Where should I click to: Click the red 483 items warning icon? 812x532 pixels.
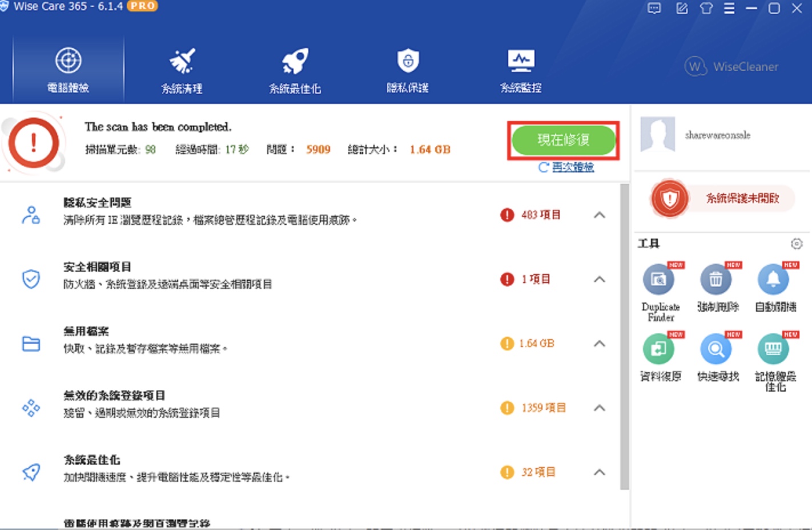pyautogui.click(x=507, y=215)
